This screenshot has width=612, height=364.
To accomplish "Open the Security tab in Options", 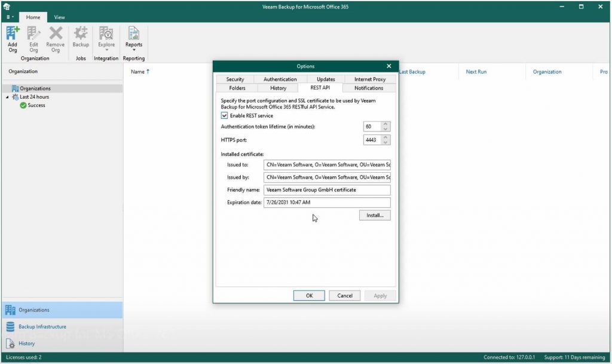I will click(235, 79).
